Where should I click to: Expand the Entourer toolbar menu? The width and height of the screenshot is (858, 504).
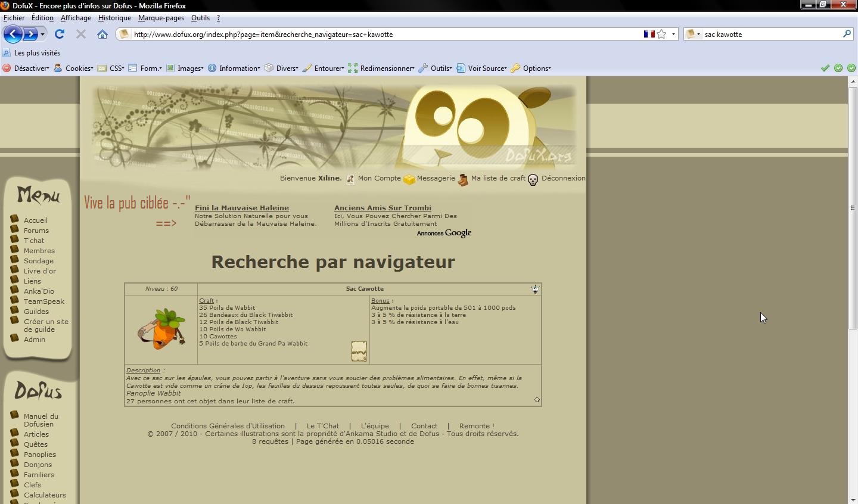(x=323, y=68)
